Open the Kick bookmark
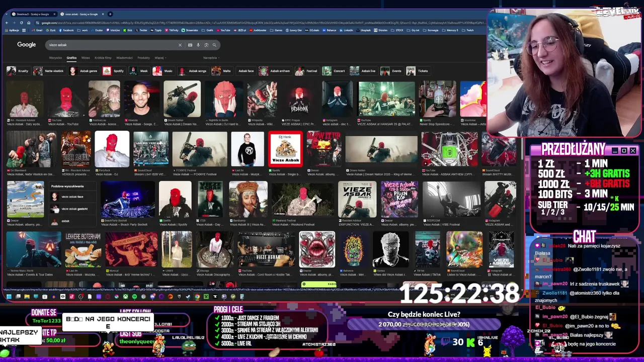The width and height of the screenshot is (644, 362). pyautogui.click(x=128, y=30)
